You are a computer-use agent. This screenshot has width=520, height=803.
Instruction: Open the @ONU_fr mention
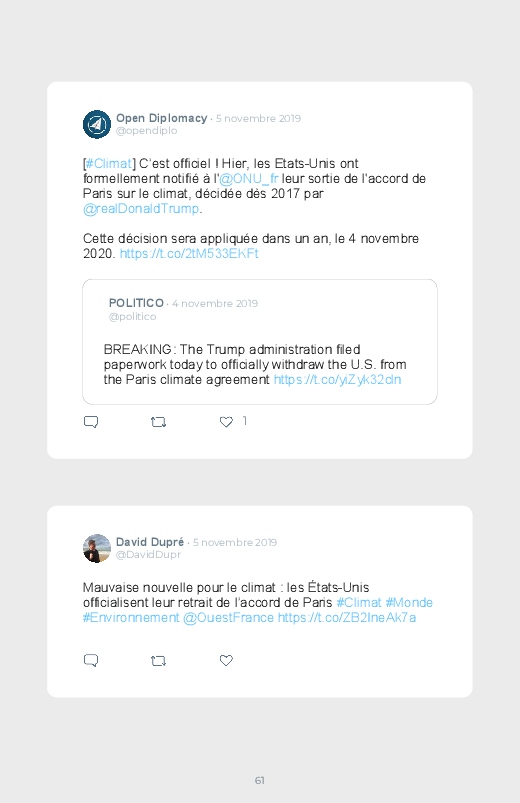pyautogui.click(x=248, y=178)
